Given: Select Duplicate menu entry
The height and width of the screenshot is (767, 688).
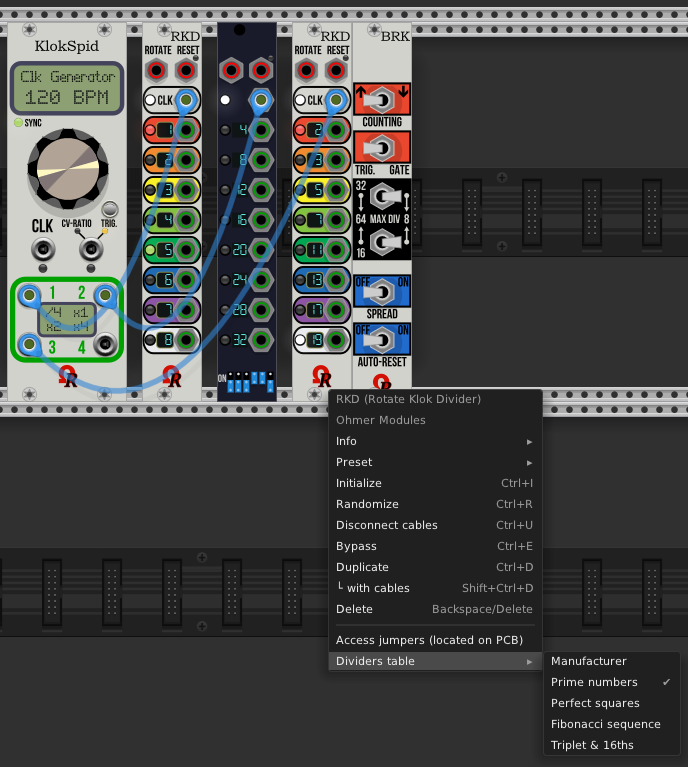Looking at the screenshot, I should (x=435, y=567).
